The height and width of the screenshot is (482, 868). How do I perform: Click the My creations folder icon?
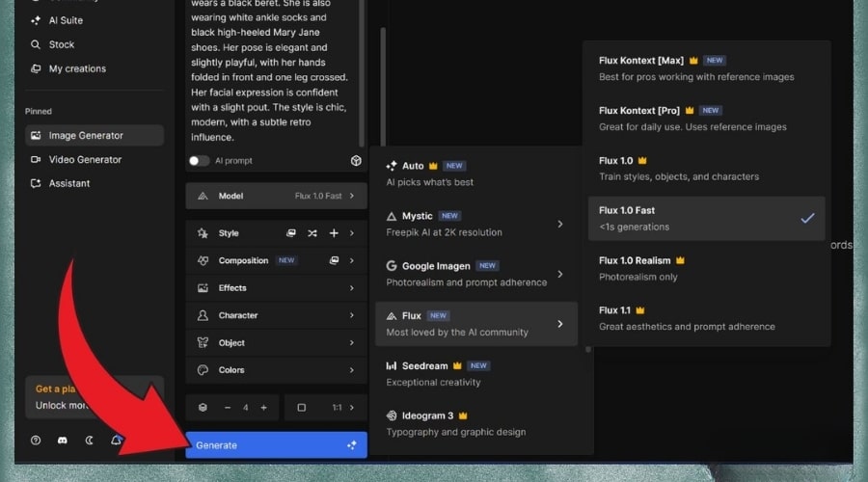(x=36, y=68)
